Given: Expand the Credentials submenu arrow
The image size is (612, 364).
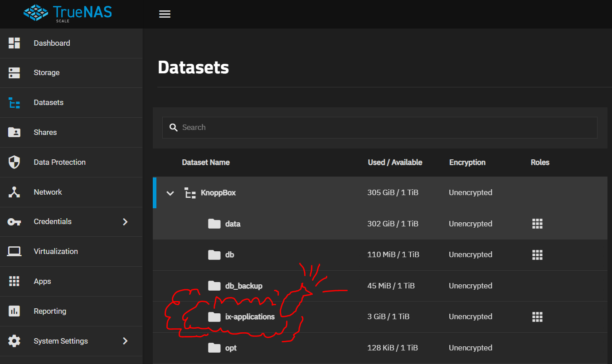Looking at the screenshot, I should (126, 222).
